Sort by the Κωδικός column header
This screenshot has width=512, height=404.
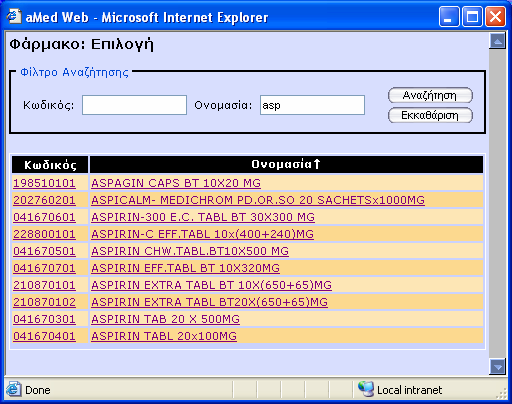[50, 165]
